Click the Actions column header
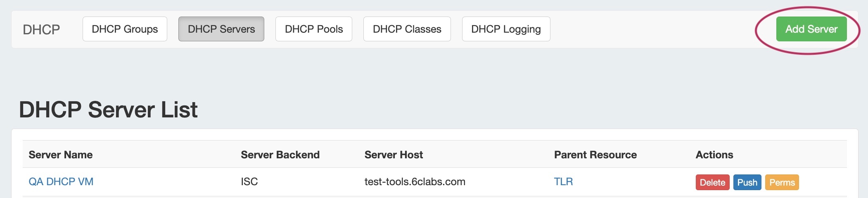The height and width of the screenshot is (198, 868). coord(714,155)
